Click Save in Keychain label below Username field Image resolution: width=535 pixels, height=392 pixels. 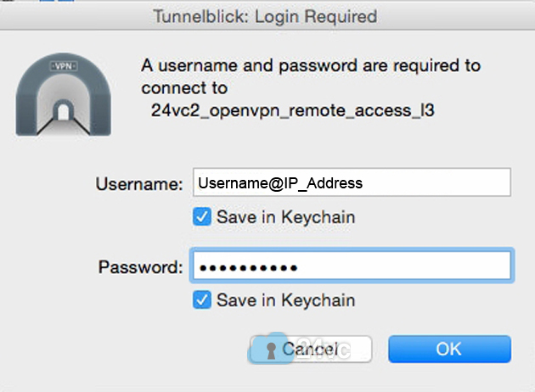[286, 217]
